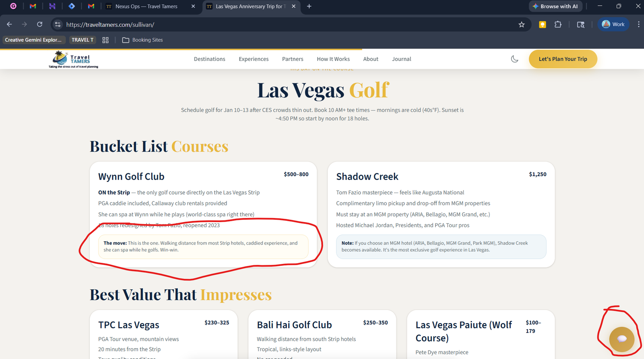Open the blue diamond pinned tab
The image size is (644, 359).
click(72, 6)
